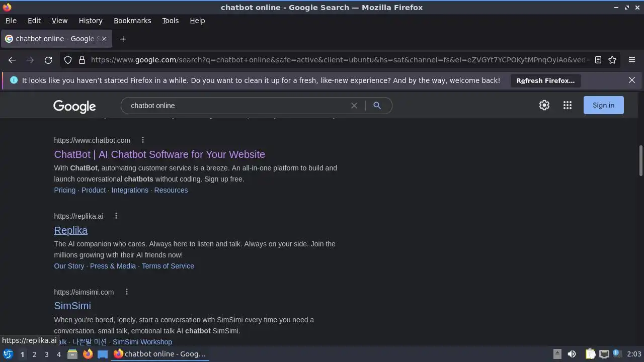The height and width of the screenshot is (362, 644).
Task: Click the Sign in button
Action: (x=603, y=105)
